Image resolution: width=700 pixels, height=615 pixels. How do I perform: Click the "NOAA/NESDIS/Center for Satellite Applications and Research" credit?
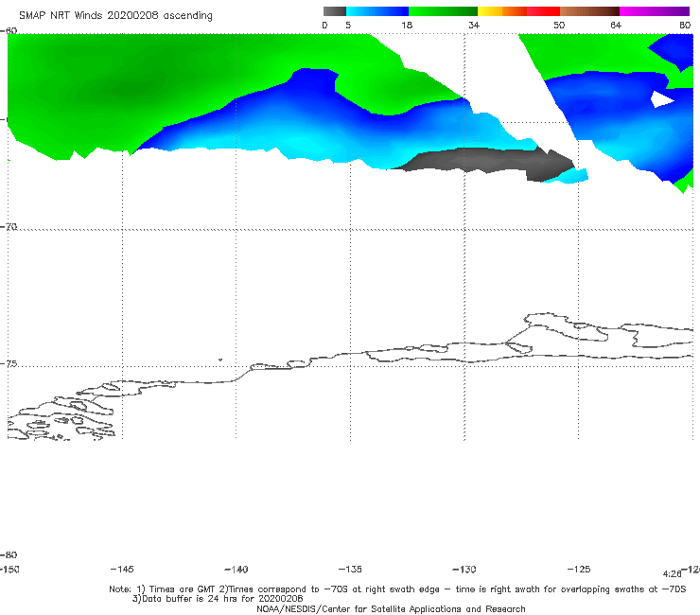[391, 609]
